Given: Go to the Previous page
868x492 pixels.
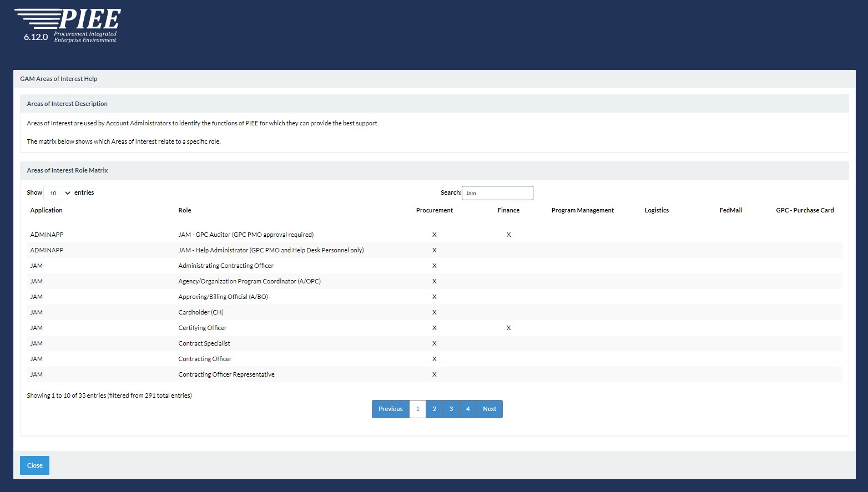Looking at the screenshot, I should pos(391,409).
